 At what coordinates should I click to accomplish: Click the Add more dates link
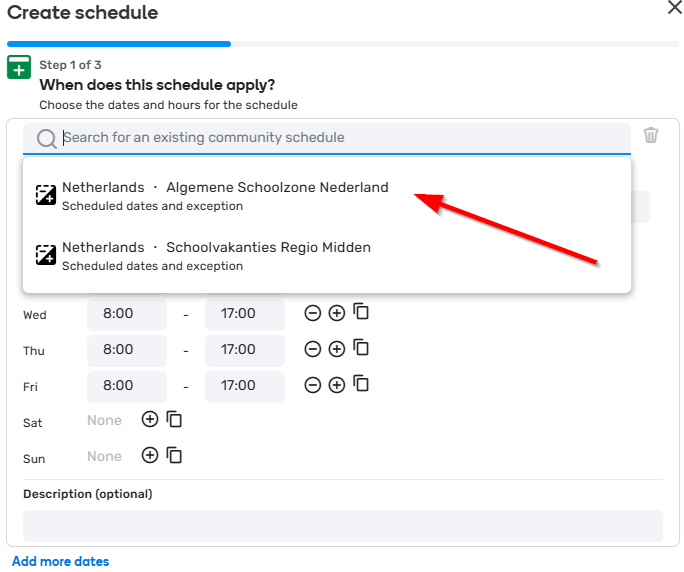coord(60,561)
